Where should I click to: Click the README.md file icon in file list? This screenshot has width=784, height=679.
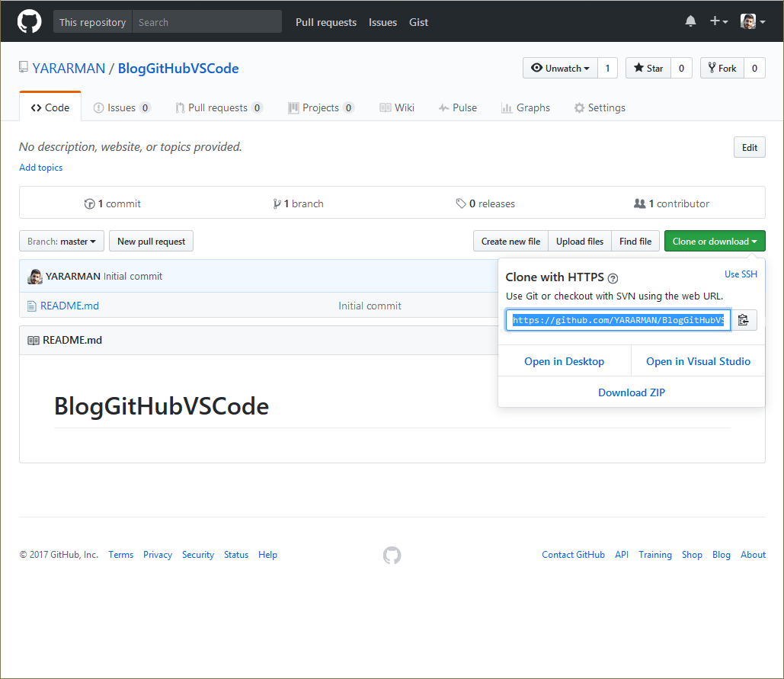[31, 306]
